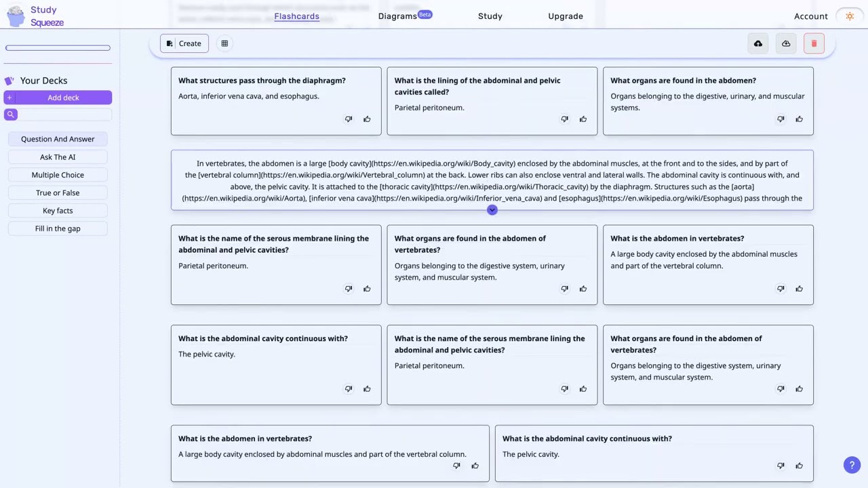This screenshot has height=488, width=868.
Task: Click 'What is the lining of the abdominal' question
Action: (477, 86)
